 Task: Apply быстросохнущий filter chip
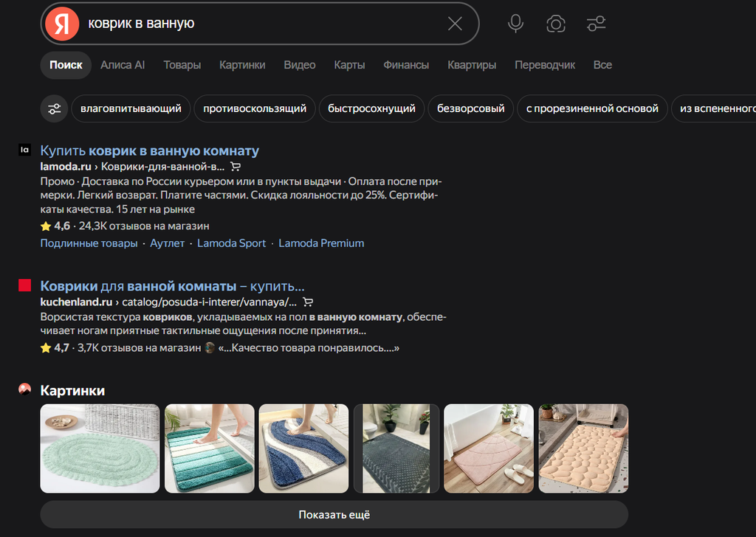tap(372, 109)
